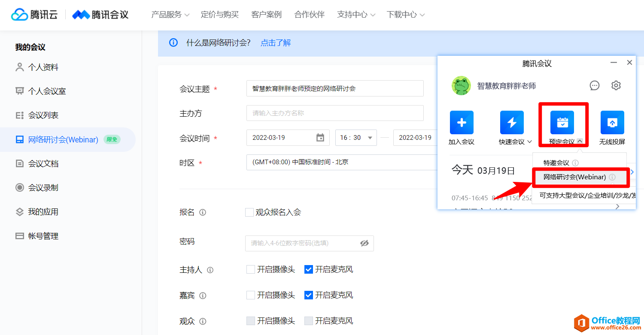Open 定价与购买 page
Screen dimensions: 644x335
coord(220,15)
